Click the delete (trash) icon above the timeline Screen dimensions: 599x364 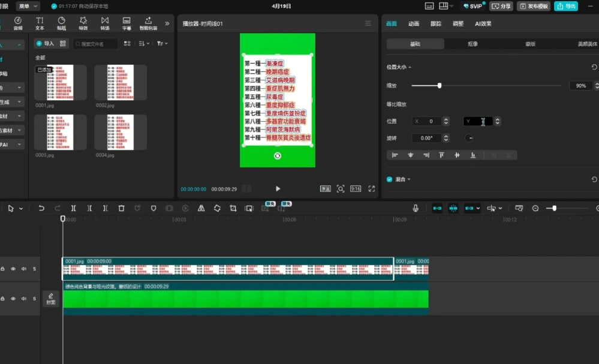tap(121, 208)
